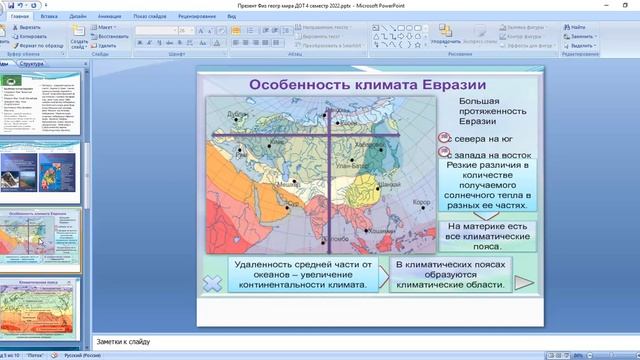The height and width of the screenshot is (360, 640).
Task: Toggle underline formatting
Action: [159, 43]
